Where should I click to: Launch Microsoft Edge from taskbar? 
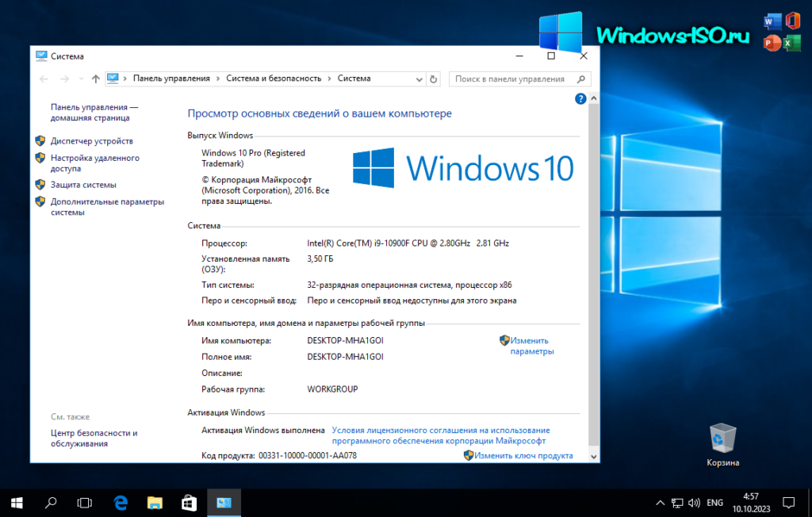[x=121, y=503]
